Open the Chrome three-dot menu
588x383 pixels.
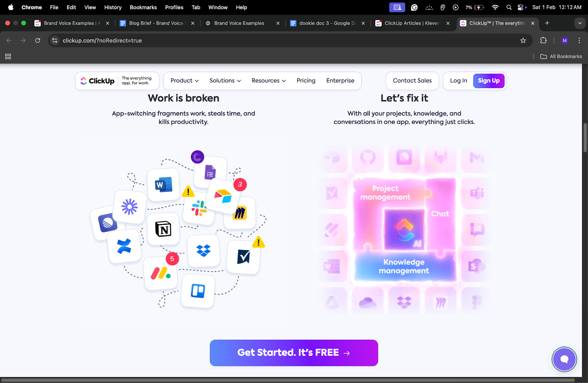579,40
